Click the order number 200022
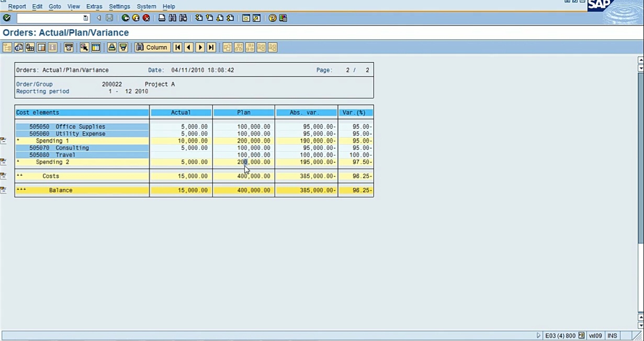This screenshot has height=341, width=644. [x=112, y=84]
